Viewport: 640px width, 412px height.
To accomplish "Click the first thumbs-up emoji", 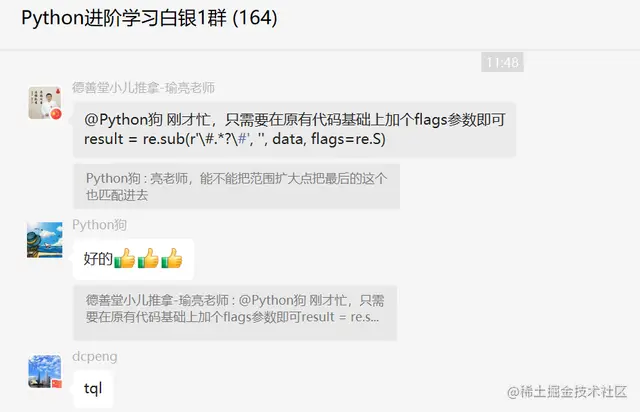I will (x=124, y=258).
